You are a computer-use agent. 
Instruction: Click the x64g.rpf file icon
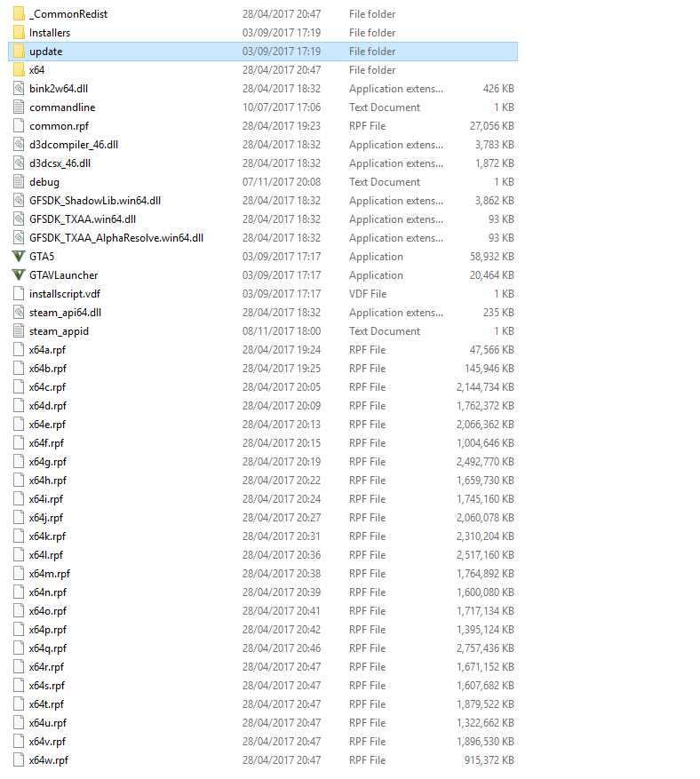click(19, 462)
